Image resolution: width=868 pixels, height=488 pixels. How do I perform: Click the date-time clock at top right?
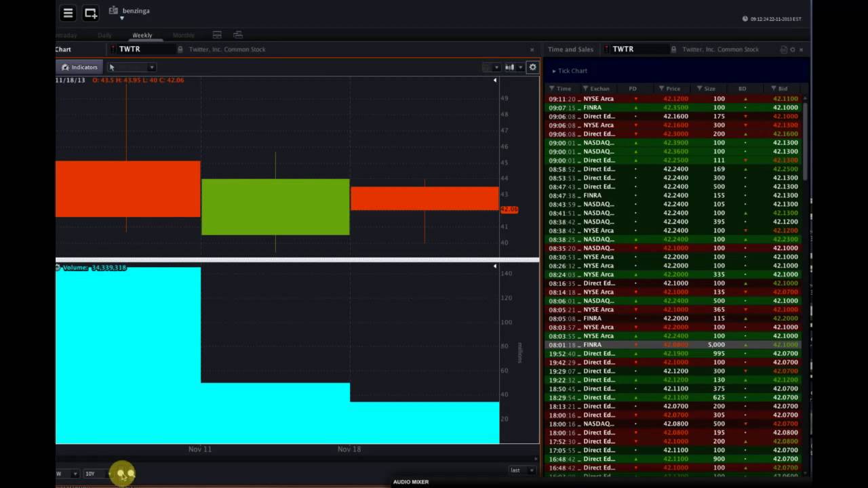772,19
